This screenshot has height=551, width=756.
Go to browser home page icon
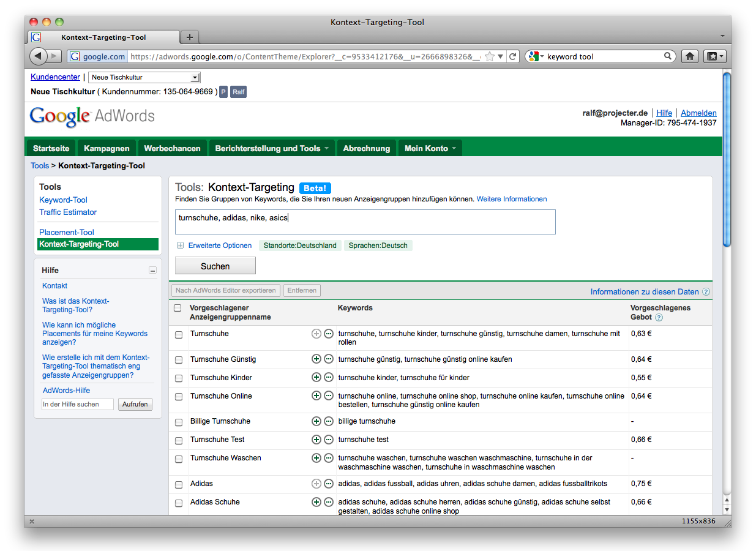690,56
